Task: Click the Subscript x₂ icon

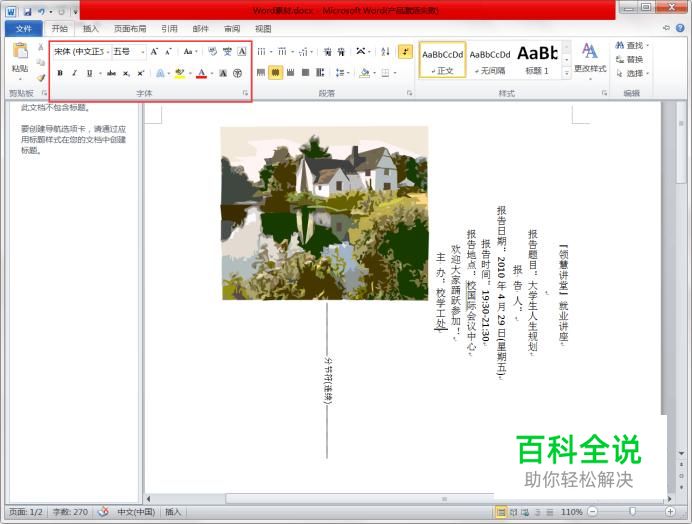Action: coord(126,73)
